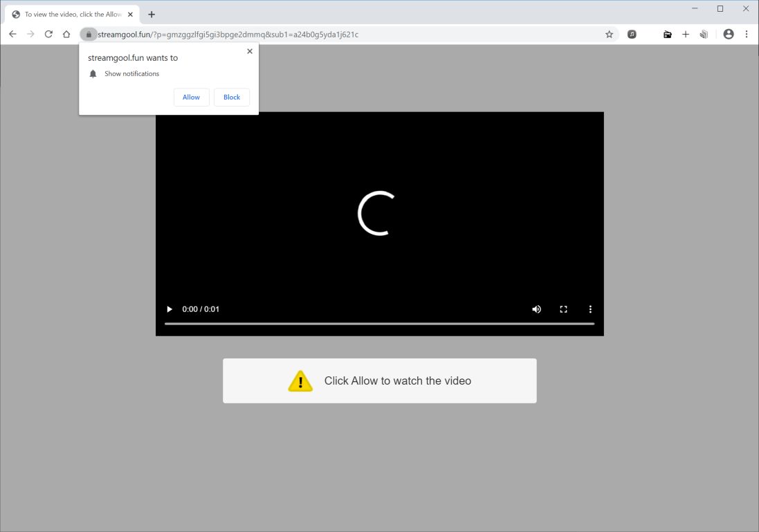Open a new browser tab
Screen dimensions: 759x532
[152, 14]
